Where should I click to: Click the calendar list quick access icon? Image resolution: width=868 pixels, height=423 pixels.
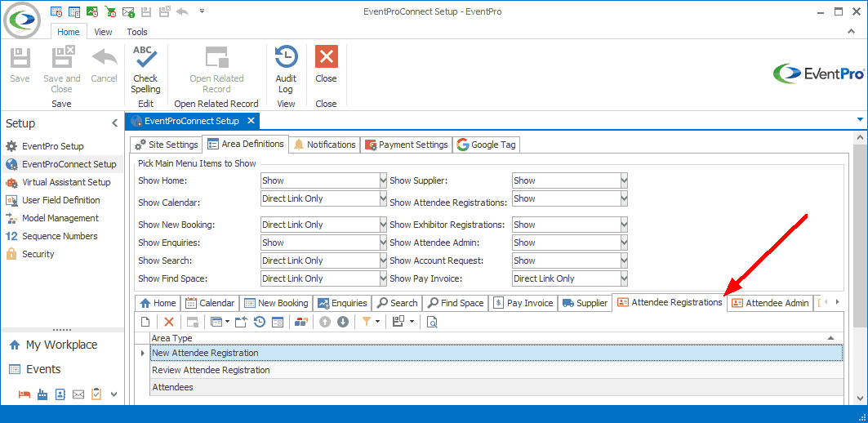pyautogui.click(x=74, y=11)
